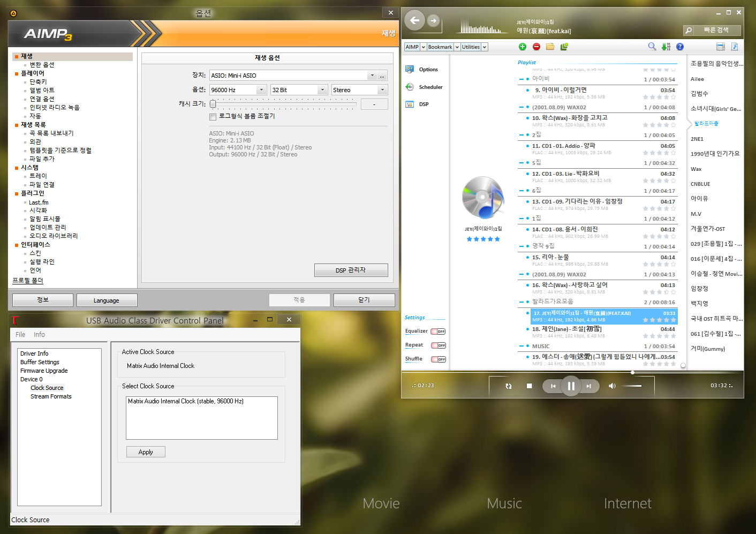This screenshot has height=534, width=756.
Task: Toggle the Equalizer switch
Action: click(x=438, y=332)
